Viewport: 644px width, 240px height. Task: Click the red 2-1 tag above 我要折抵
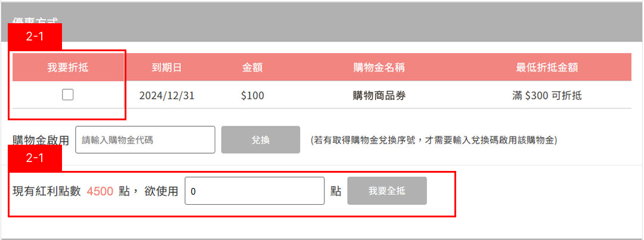click(x=35, y=36)
